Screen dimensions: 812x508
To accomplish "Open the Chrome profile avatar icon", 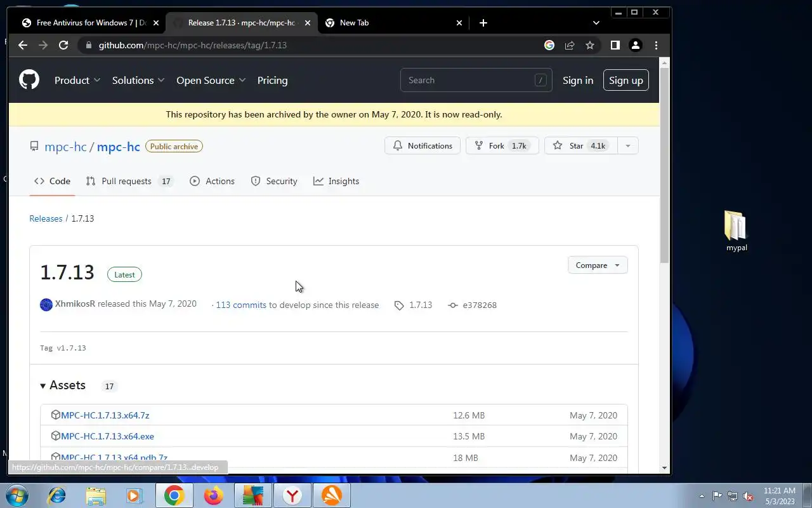I will click(x=635, y=45).
